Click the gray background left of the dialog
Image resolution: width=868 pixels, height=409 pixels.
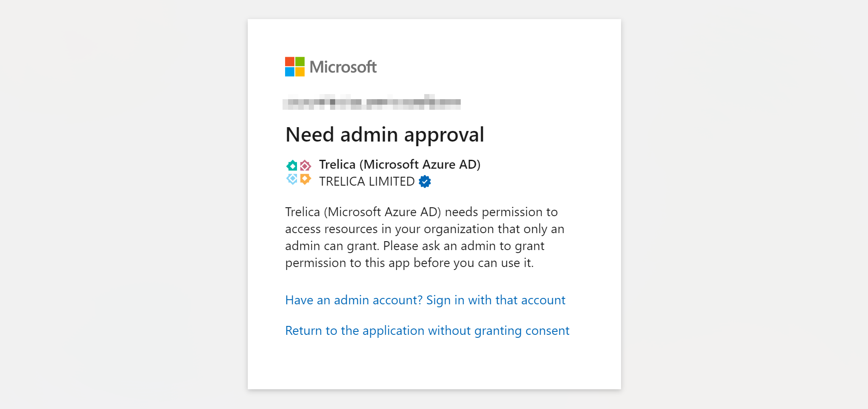click(123, 203)
